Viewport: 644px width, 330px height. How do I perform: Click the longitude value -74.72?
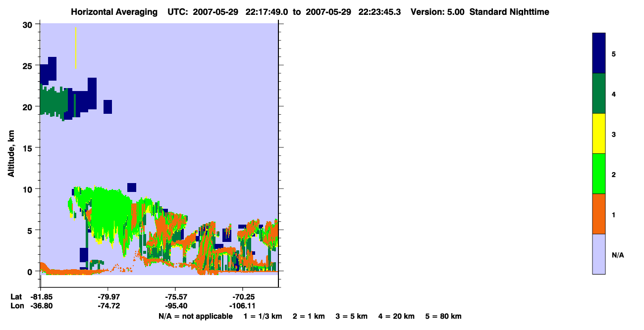click(108, 306)
